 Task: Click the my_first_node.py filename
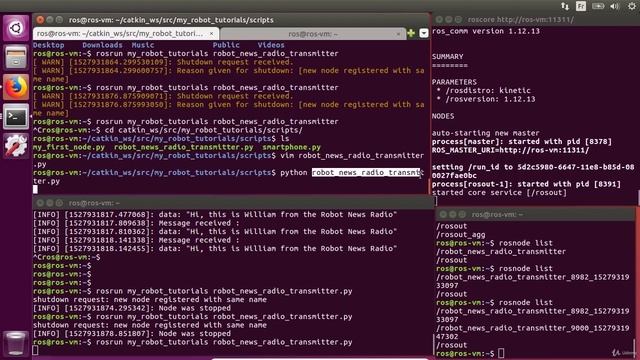69,147
